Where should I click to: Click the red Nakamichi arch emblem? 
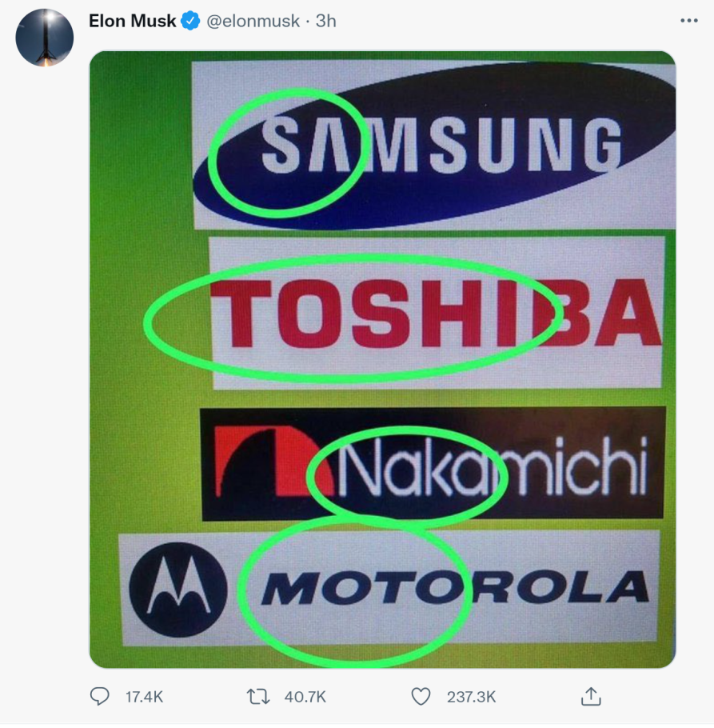pos(273,462)
